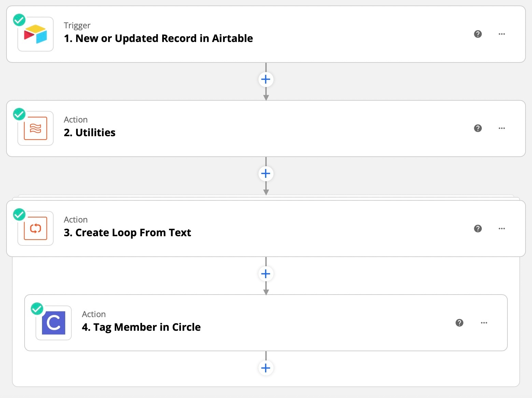
Task: Add a step after Tag Member in Circle
Action: pyautogui.click(x=266, y=368)
